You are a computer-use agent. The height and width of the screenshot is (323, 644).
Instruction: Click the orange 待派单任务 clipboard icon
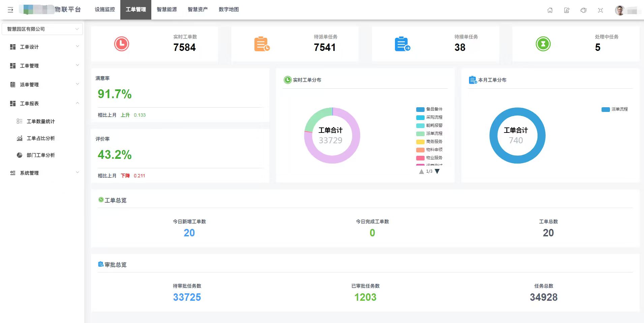262,44
